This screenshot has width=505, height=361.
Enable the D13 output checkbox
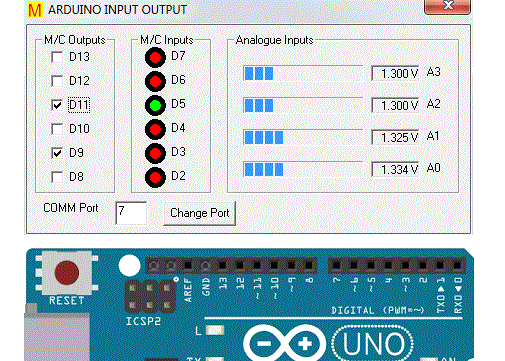pos(57,57)
